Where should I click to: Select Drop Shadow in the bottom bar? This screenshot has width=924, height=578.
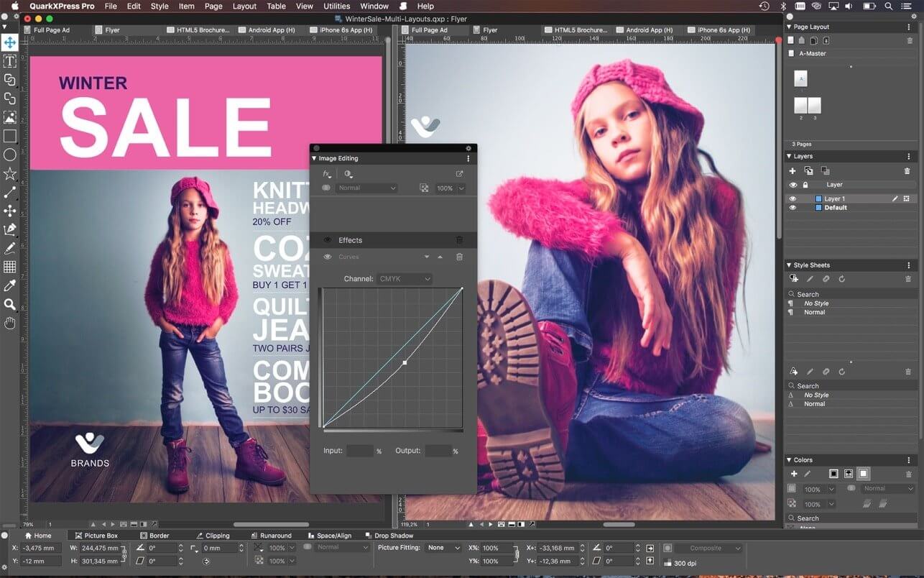[x=390, y=535]
